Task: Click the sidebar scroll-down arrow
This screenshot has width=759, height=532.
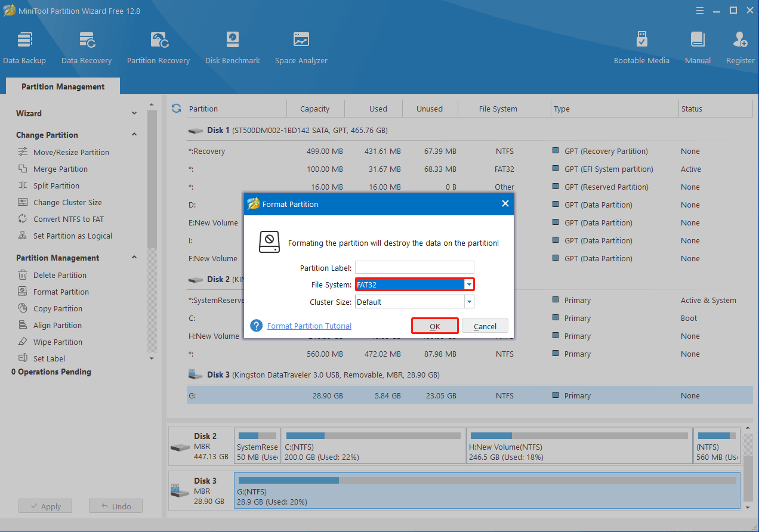Action: (x=152, y=358)
